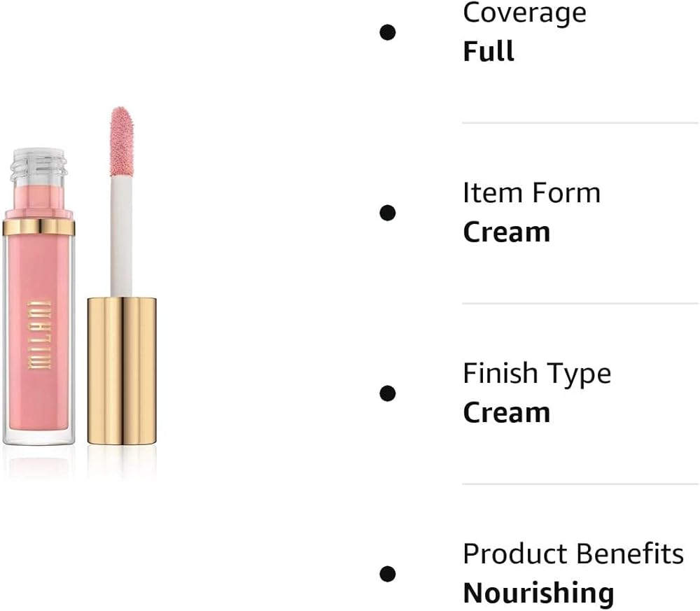The image size is (700, 611).
Task: Click the clear bottom base of the tube
Action: (x=39, y=437)
